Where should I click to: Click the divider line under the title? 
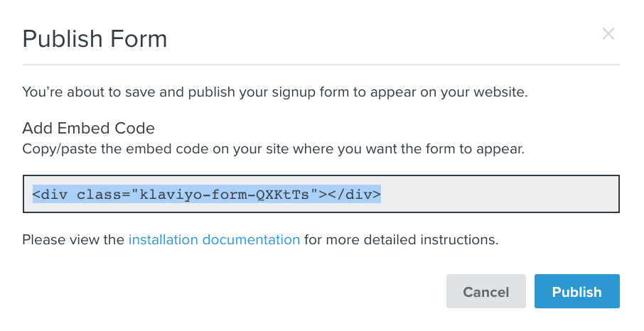point(321,65)
